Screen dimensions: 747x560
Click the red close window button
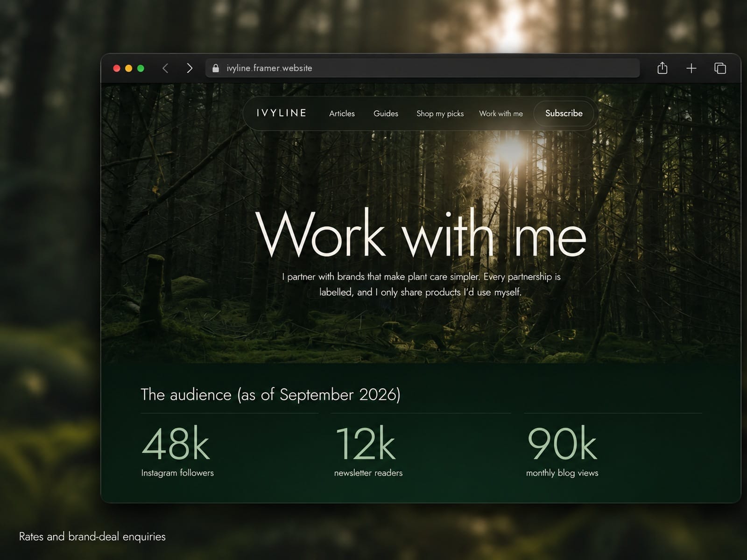pos(117,68)
